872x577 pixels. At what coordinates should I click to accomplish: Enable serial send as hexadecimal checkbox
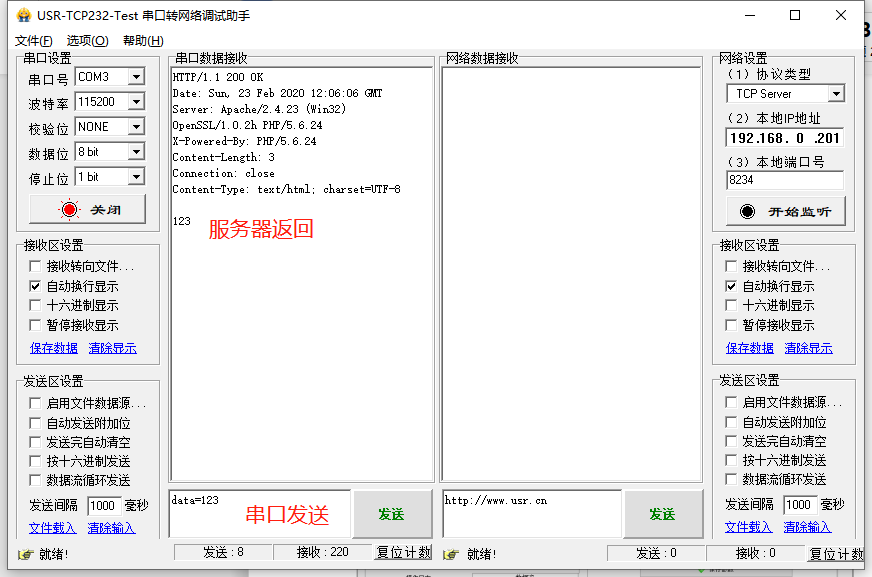tap(36, 461)
